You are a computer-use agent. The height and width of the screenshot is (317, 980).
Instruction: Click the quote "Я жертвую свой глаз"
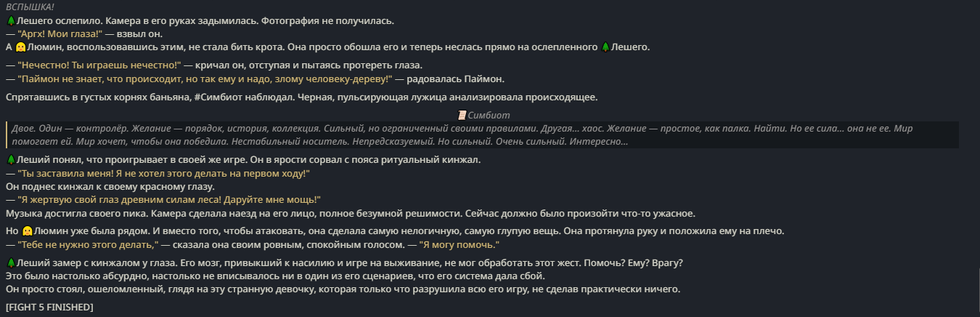169,199
